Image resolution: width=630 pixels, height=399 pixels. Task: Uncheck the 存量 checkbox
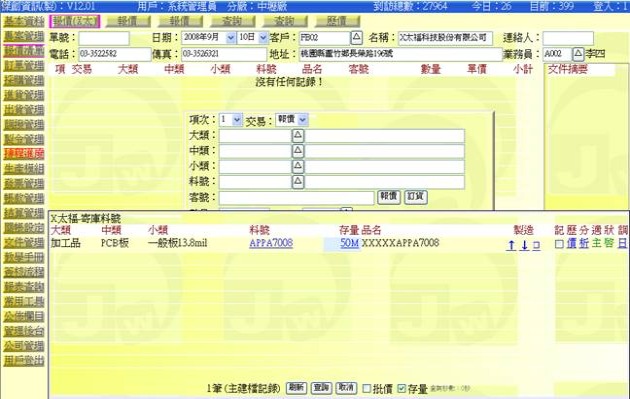(x=401, y=388)
